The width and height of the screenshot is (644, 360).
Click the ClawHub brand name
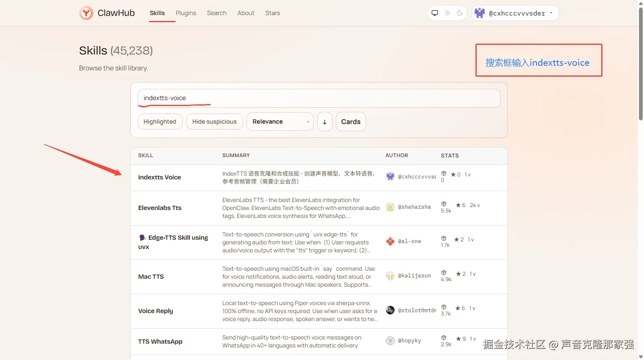point(116,13)
